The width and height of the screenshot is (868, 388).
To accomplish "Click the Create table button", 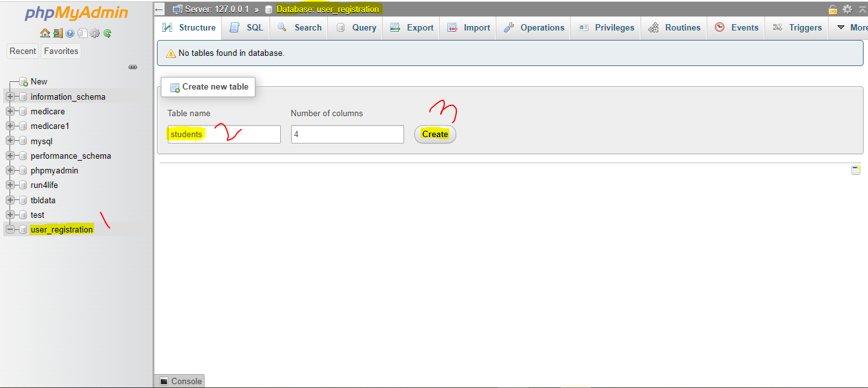I will coord(435,134).
